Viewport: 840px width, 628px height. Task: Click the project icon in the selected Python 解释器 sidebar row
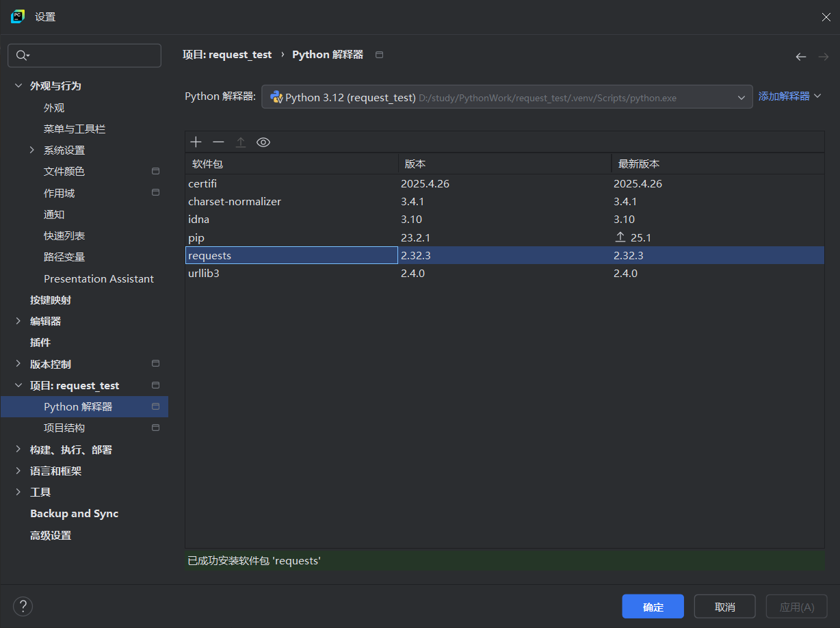[155, 406]
